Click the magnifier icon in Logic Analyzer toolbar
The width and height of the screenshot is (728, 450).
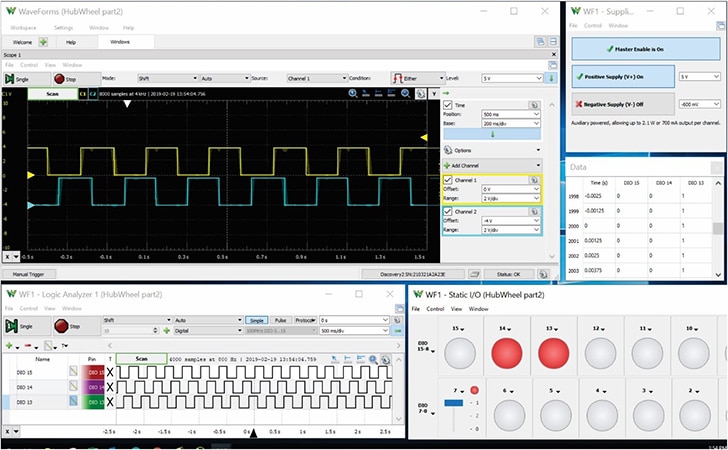click(373, 358)
